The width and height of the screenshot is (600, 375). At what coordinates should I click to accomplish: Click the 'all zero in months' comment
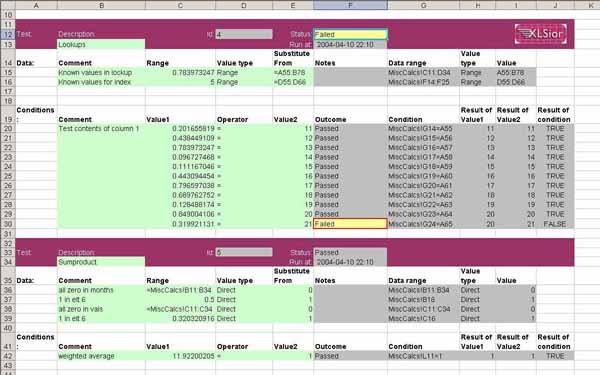click(x=101, y=290)
